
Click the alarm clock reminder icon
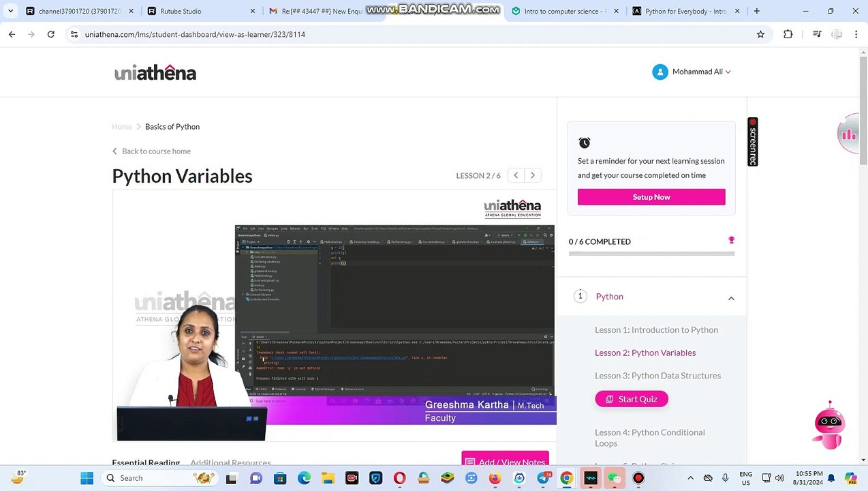(x=585, y=143)
